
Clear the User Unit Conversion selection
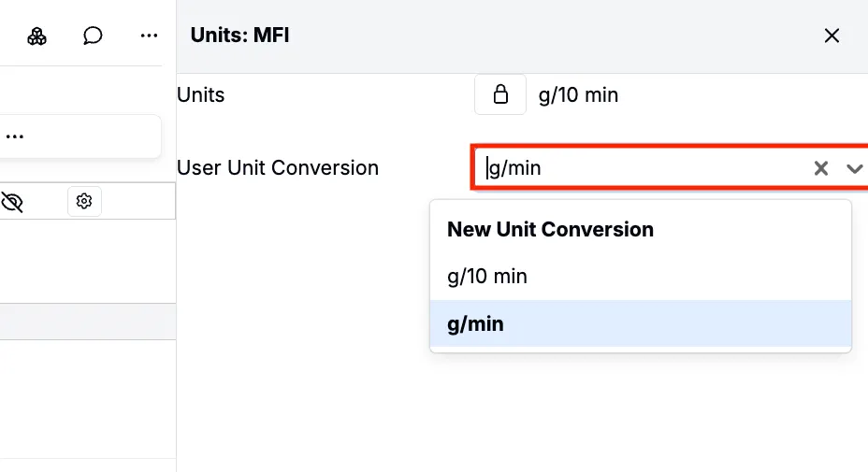pyautogui.click(x=821, y=168)
